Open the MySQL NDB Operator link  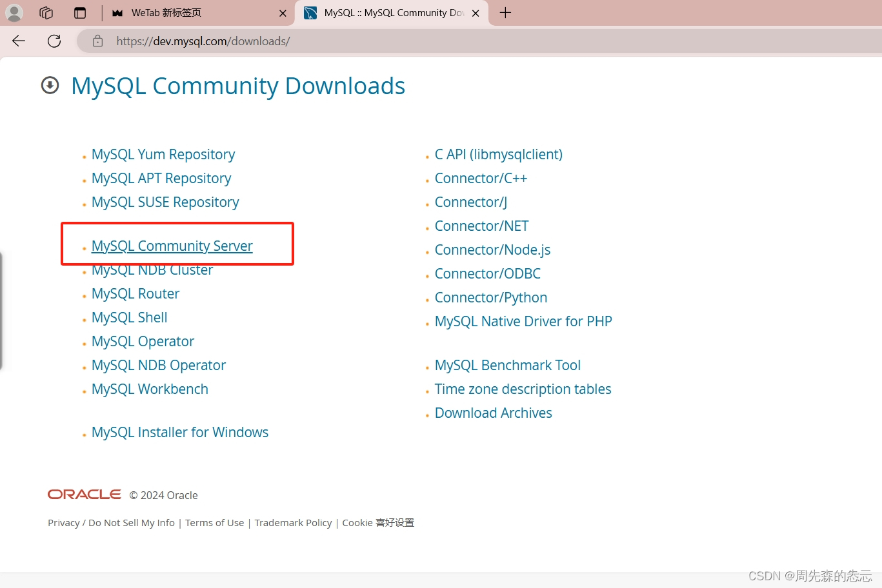click(159, 366)
